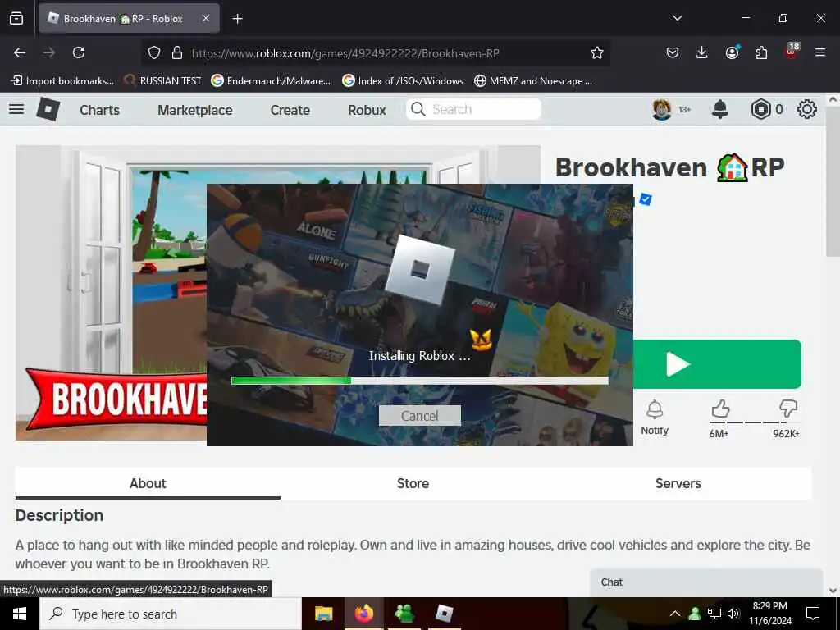840x630 pixels.
Task: Bookmark this page with star icon
Action: pyautogui.click(x=597, y=52)
